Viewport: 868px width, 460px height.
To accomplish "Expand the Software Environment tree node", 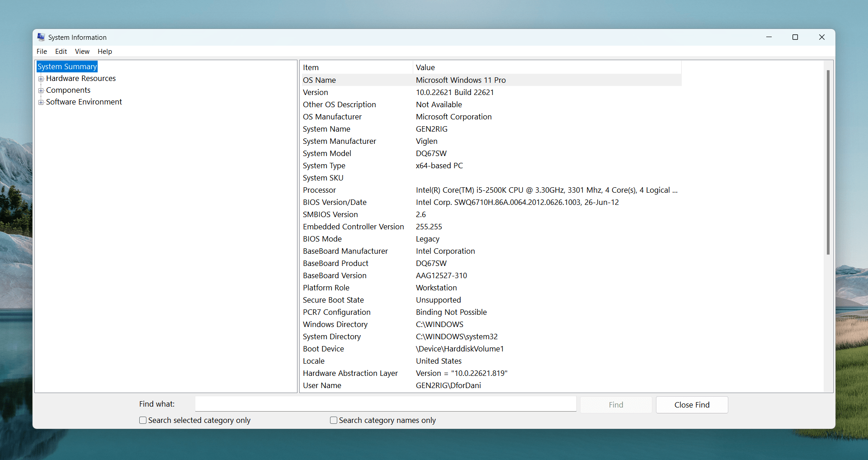I will (41, 102).
